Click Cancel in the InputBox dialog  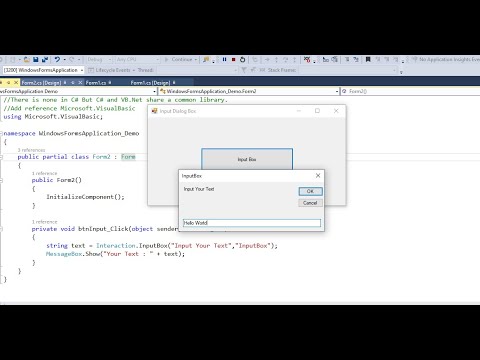pyautogui.click(x=310, y=203)
